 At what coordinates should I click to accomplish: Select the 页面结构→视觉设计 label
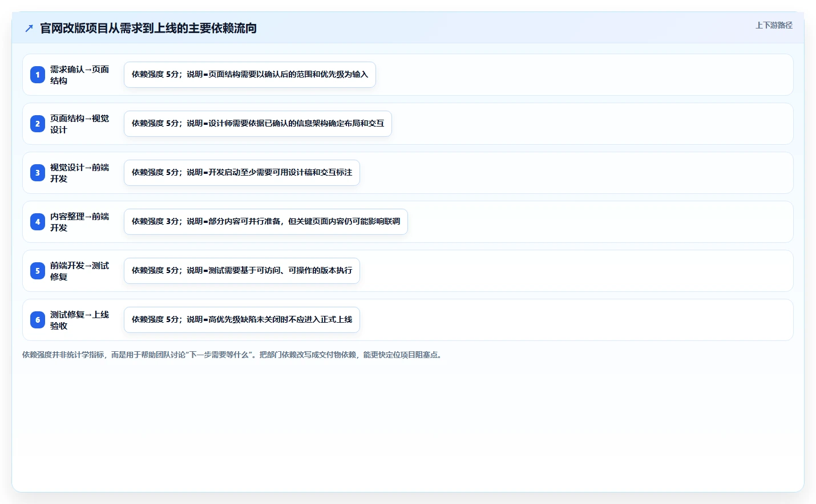(x=79, y=124)
